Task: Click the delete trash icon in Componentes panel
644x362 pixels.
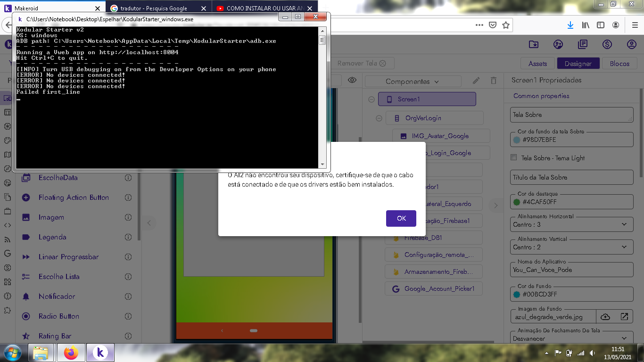Action: click(x=493, y=81)
